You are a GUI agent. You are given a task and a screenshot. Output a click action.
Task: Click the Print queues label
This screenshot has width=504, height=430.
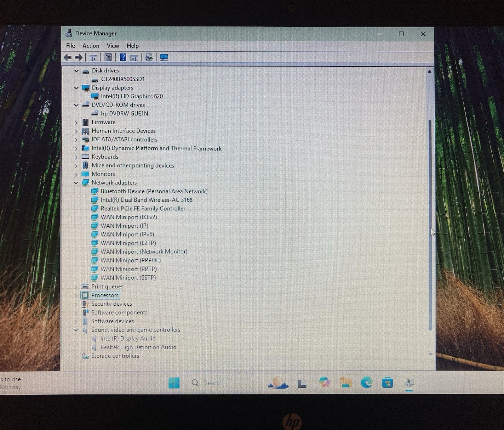[107, 286]
